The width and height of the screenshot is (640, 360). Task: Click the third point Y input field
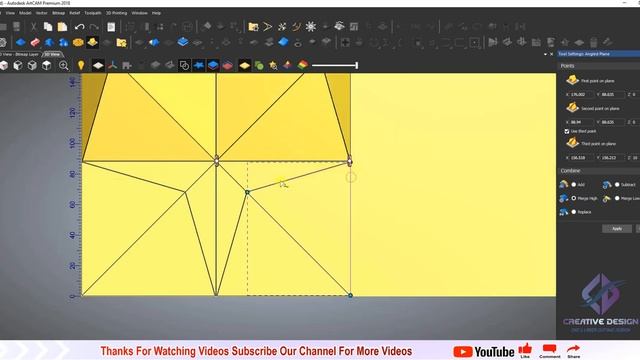(x=613, y=158)
